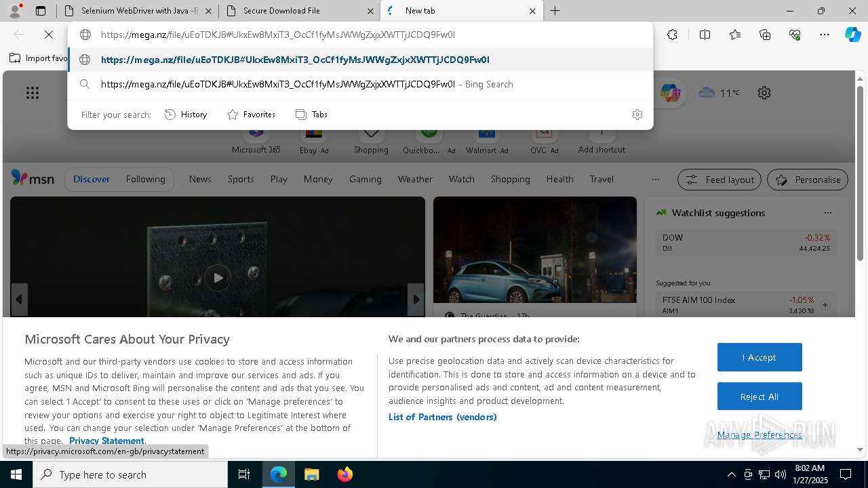Viewport: 868px width, 488px height.
Task: Open Windows Start menu
Action: click(x=16, y=474)
